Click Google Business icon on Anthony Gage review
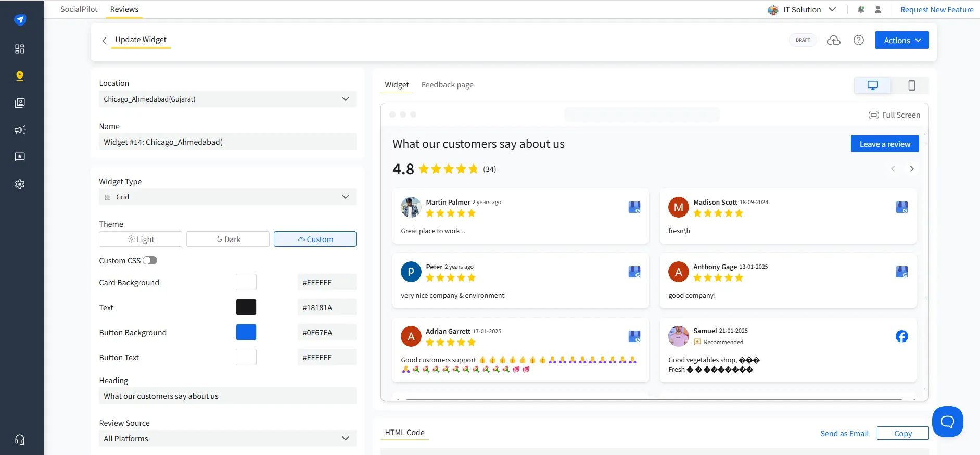This screenshot has width=980, height=455. click(902, 272)
